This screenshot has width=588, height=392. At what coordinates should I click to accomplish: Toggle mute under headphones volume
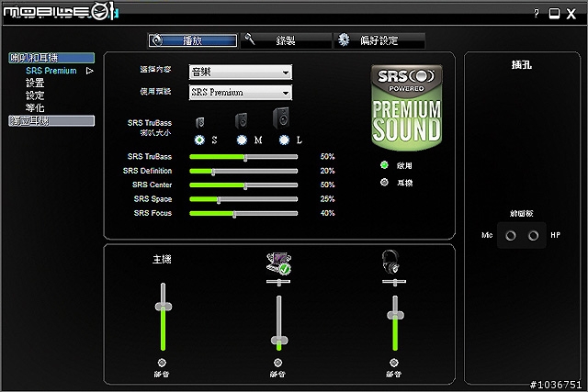point(394,363)
